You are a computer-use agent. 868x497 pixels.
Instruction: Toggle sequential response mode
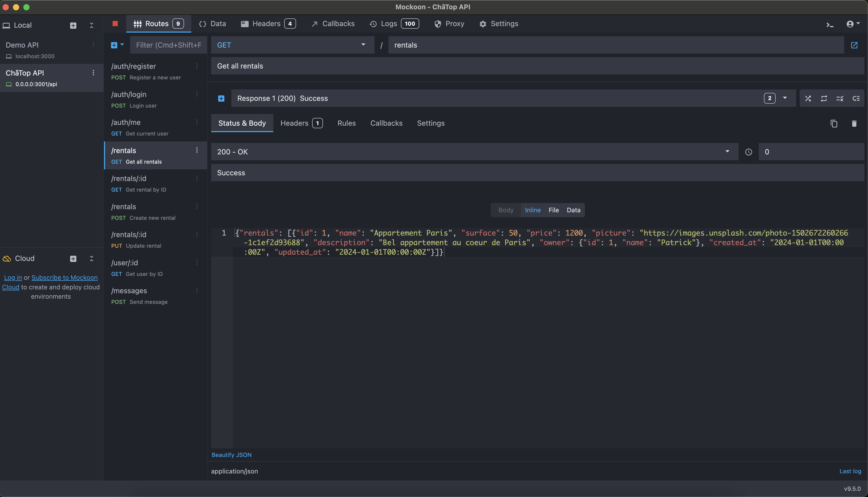824,98
